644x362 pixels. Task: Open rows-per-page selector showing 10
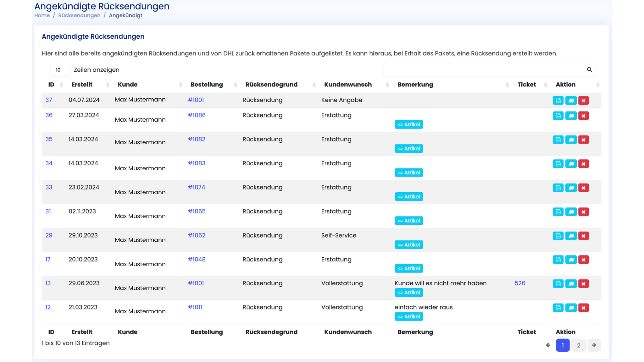point(59,70)
